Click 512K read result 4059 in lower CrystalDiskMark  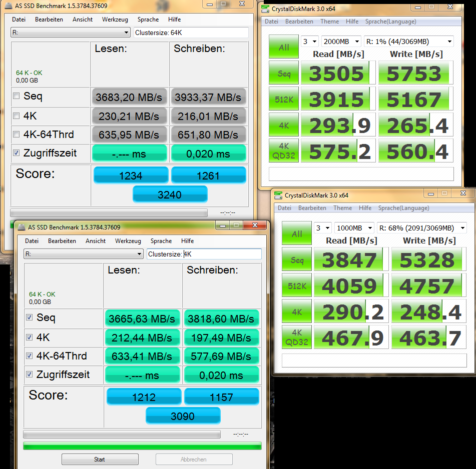click(x=351, y=285)
